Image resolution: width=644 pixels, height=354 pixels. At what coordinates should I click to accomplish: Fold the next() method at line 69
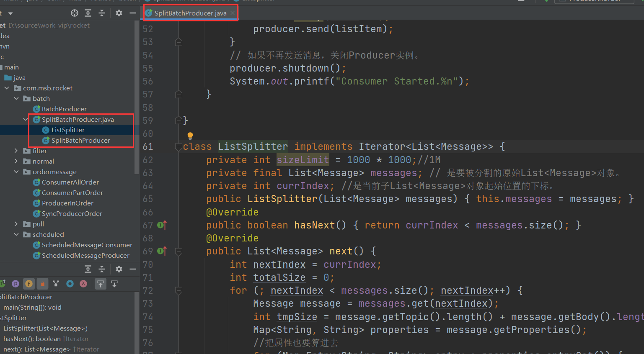click(x=178, y=251)
